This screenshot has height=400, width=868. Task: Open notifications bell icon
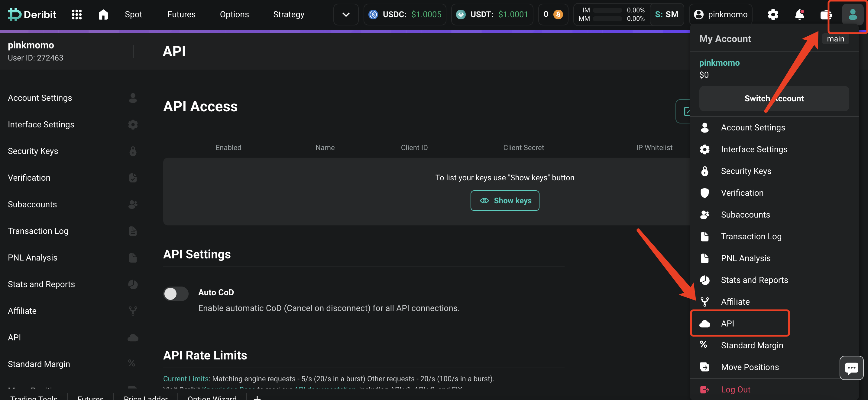799,15
